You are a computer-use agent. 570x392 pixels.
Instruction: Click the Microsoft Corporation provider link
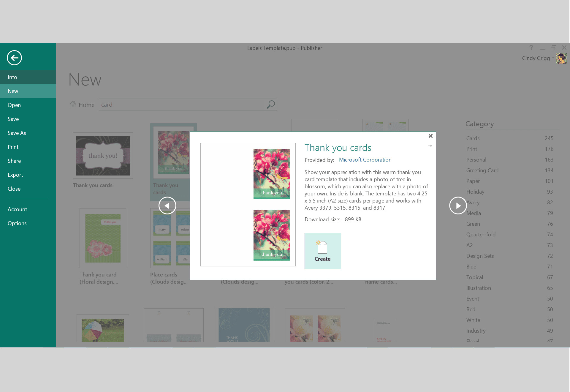click(365, 159)
